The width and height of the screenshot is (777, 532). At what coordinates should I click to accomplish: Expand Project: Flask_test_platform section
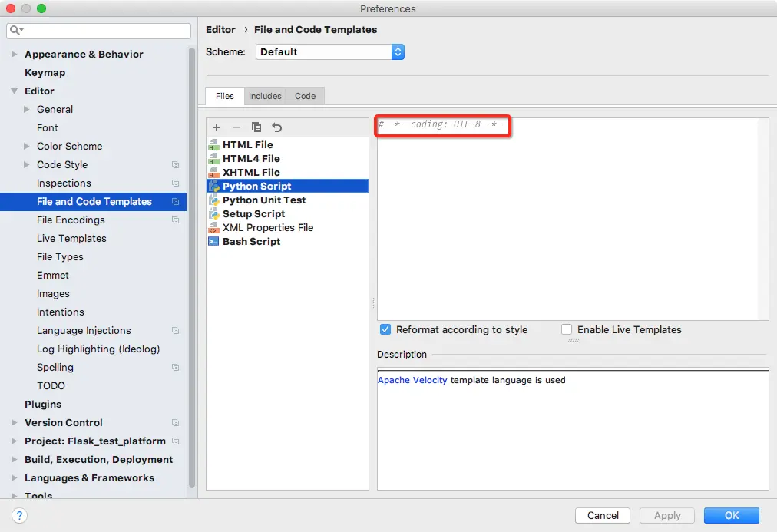pyautogui.click(x=15, y=441)
